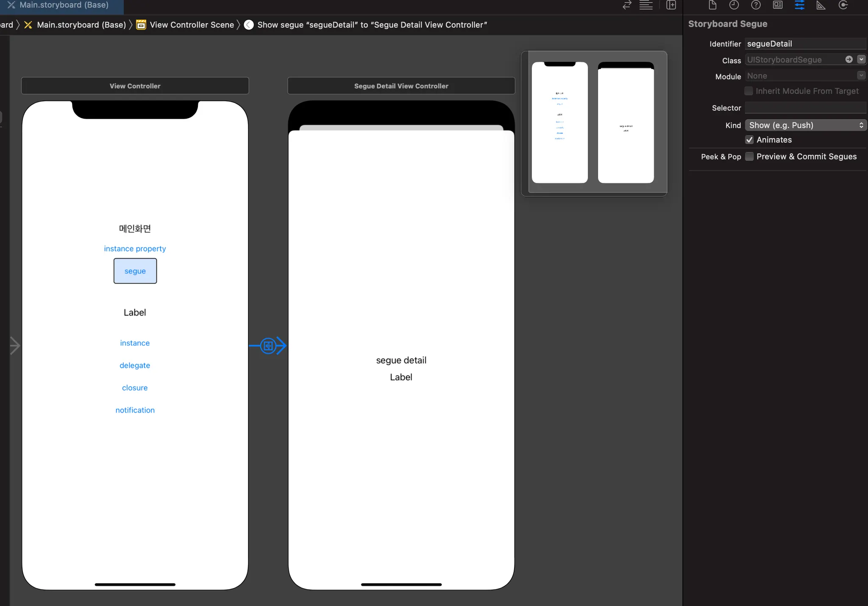The height and width of the screenshot is (606, 868).
Task: Click the show segue arrow icon
Action: [268, 346]
